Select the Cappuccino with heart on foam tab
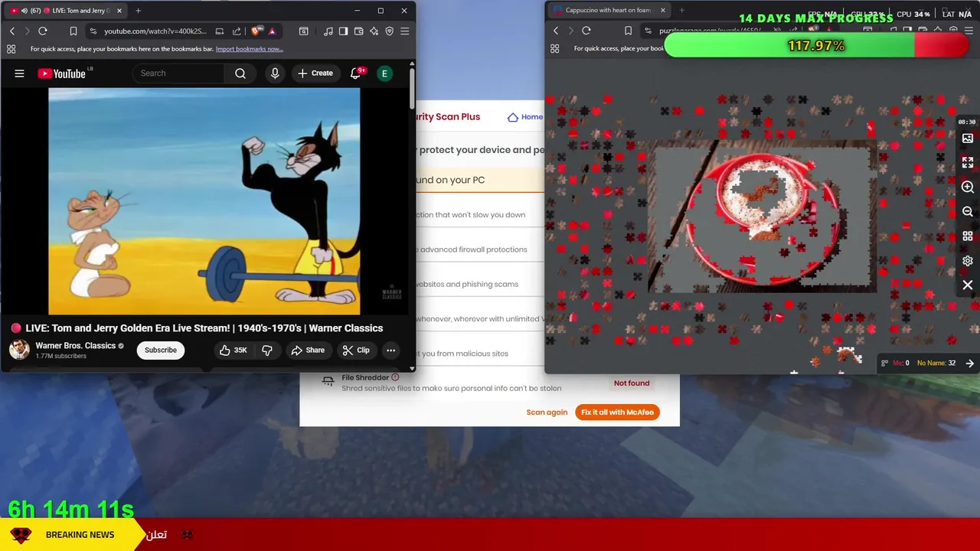This screenshot has height=551, width=980. [609, 11]
